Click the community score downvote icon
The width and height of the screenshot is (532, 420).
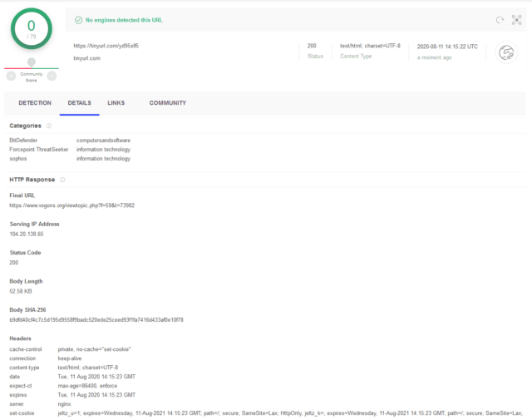[12, 76]
